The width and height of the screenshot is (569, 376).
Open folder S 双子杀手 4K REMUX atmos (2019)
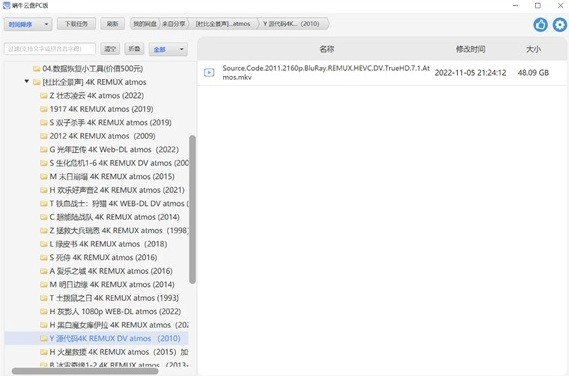[x=110, y=122]
